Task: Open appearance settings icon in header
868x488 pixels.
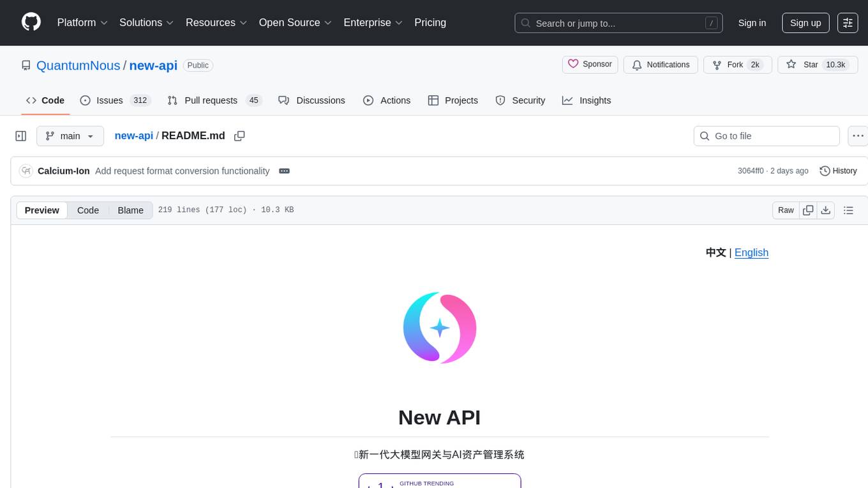Action: [x=848, y=23]
